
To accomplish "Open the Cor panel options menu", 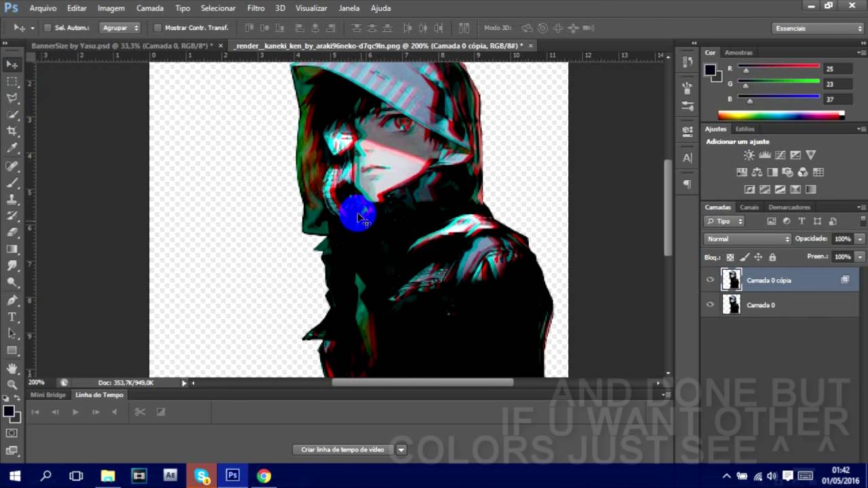I will [x=861, y=52].
